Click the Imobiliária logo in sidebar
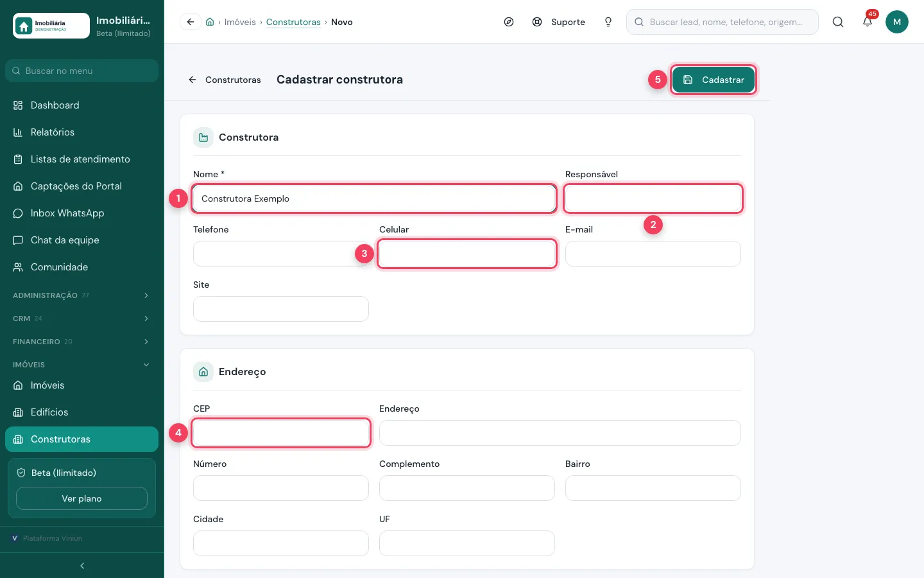The width and height of the screenshot is (924, 578). pyautogui.click(x=51, y=26)
